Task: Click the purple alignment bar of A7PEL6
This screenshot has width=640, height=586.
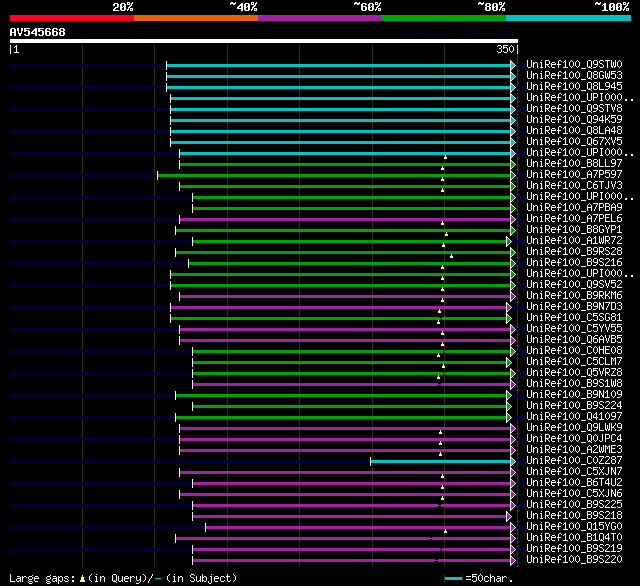Action: (348, 220)
